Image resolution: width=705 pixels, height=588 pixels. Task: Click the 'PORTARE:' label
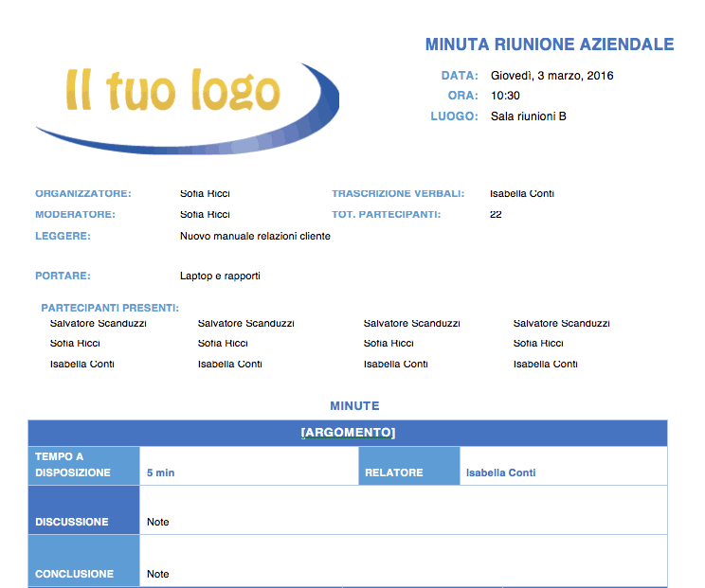pos(63,276)
